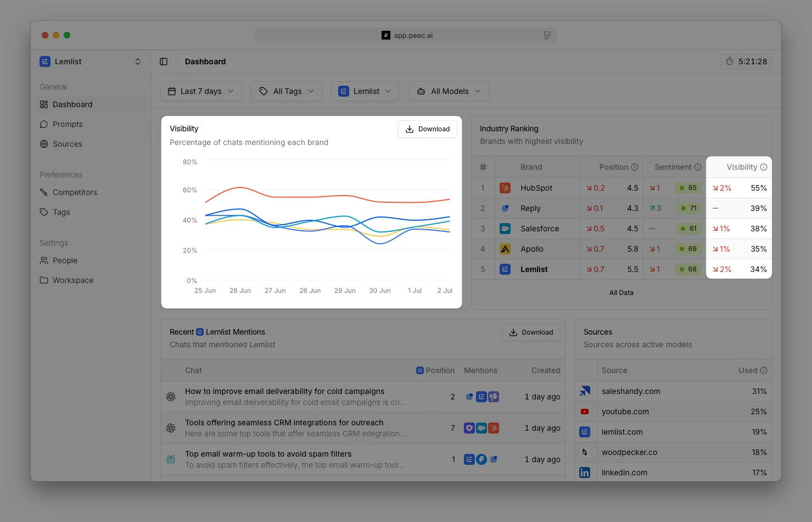Screen dimensions: 812x522
Task: Click the woodpecker.co source name
Action: tap(629, 452)
